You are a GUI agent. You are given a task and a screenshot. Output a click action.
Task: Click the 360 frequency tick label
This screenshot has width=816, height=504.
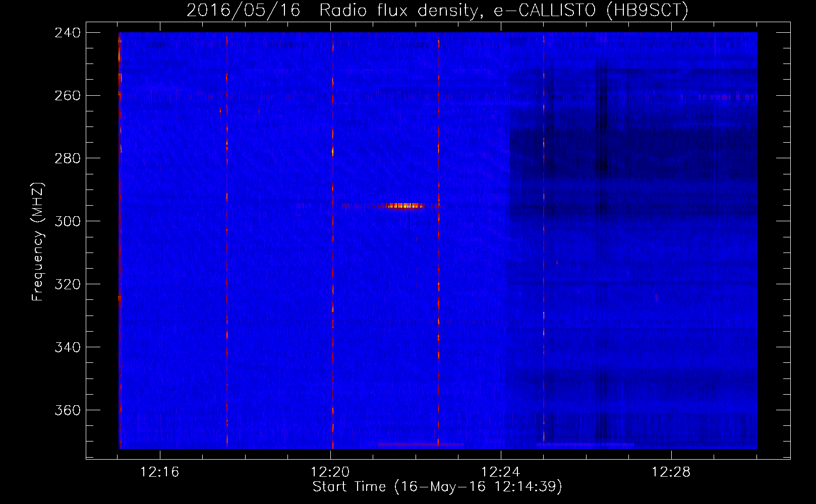click(68, 411)
